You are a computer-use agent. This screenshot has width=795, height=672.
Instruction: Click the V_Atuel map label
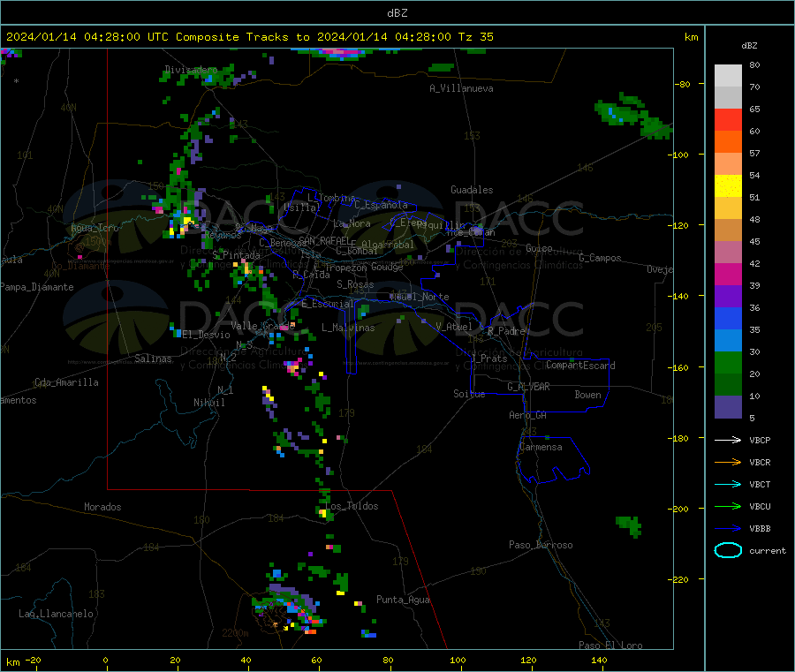point(454,327)
